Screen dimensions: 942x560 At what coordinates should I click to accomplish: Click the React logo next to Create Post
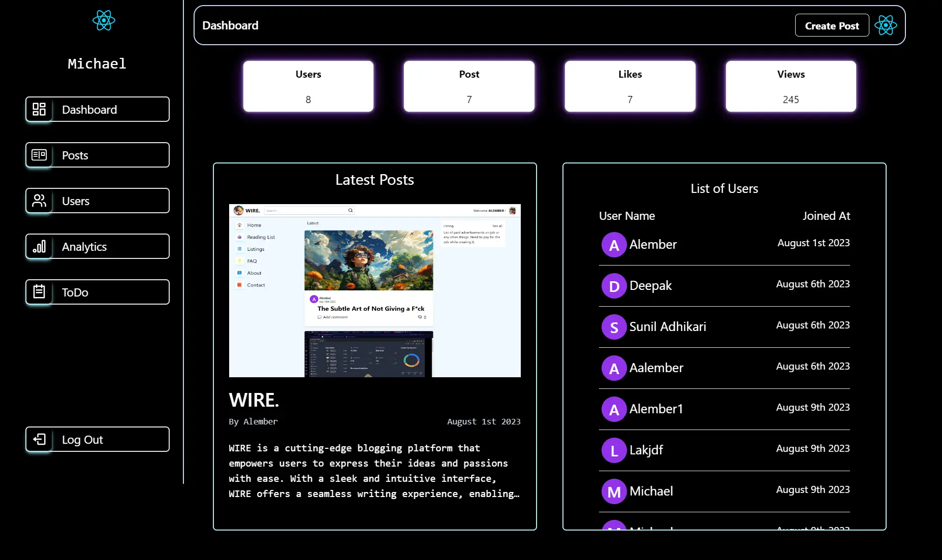[886, 25]
